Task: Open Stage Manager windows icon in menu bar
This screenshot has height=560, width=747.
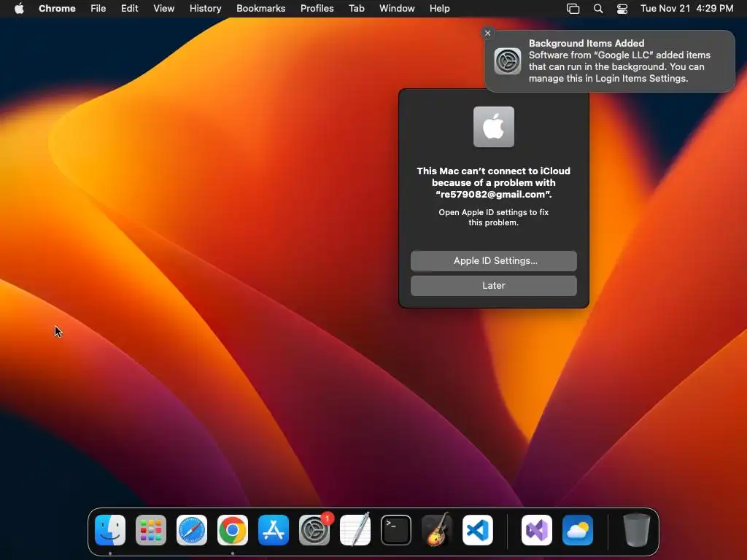Action: click(573, 9)
